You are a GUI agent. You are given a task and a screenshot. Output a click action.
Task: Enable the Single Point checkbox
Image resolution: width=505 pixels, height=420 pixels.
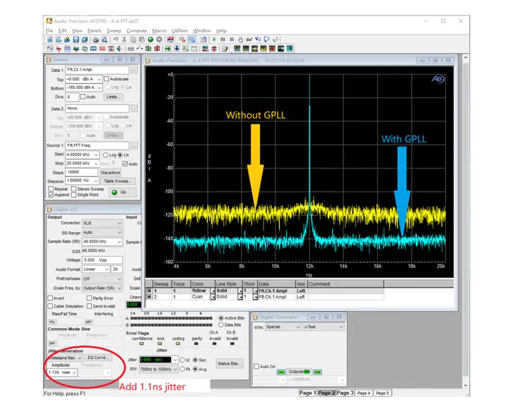[74, 195]
